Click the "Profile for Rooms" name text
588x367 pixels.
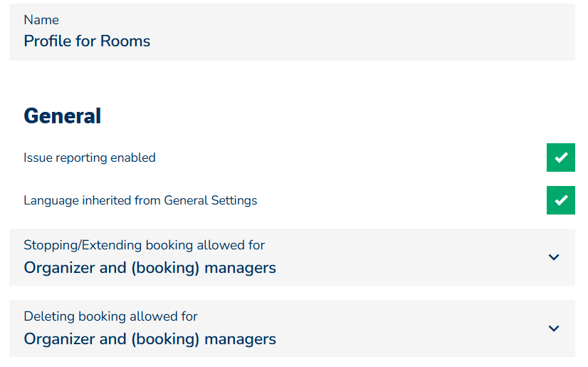tap(87, 41)
